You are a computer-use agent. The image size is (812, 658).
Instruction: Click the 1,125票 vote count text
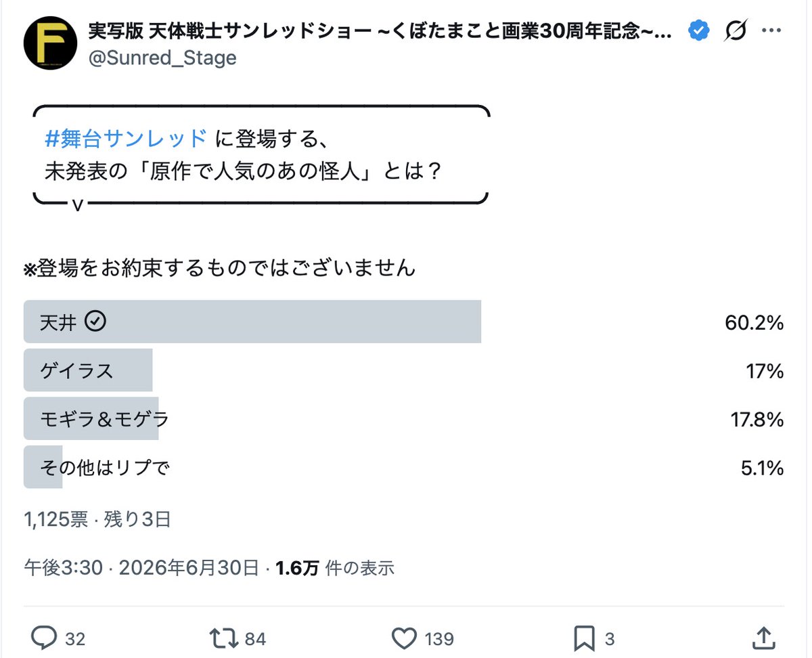pos(55,519)
